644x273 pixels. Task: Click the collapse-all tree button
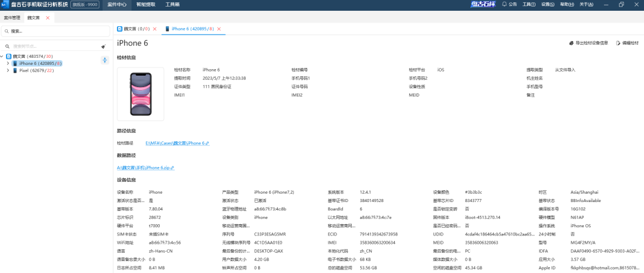105,60
